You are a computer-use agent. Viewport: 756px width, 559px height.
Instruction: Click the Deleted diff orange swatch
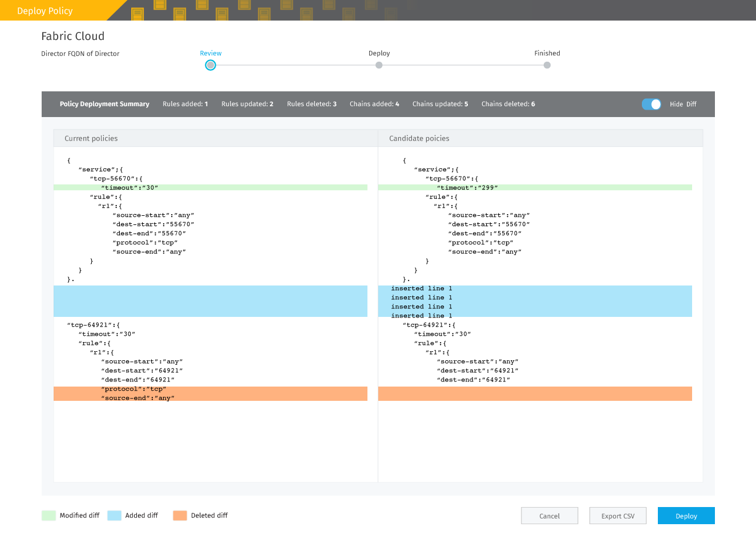180,516
